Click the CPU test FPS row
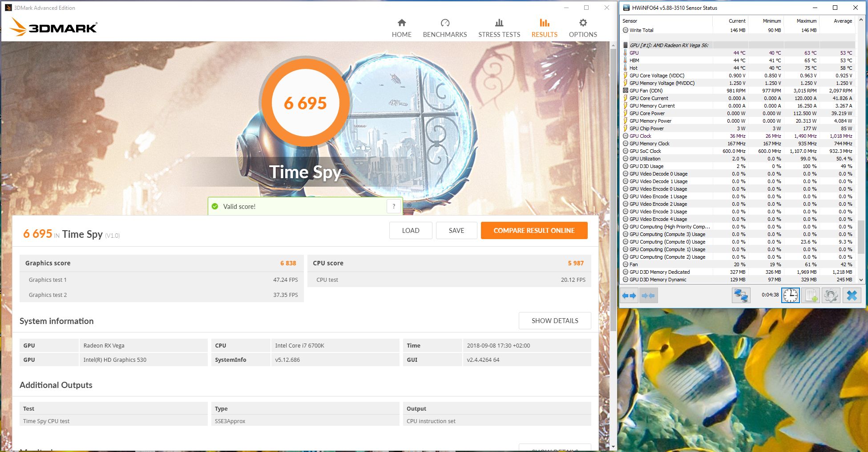The width and height of the screenshot is (868, 452). point(449,280)
